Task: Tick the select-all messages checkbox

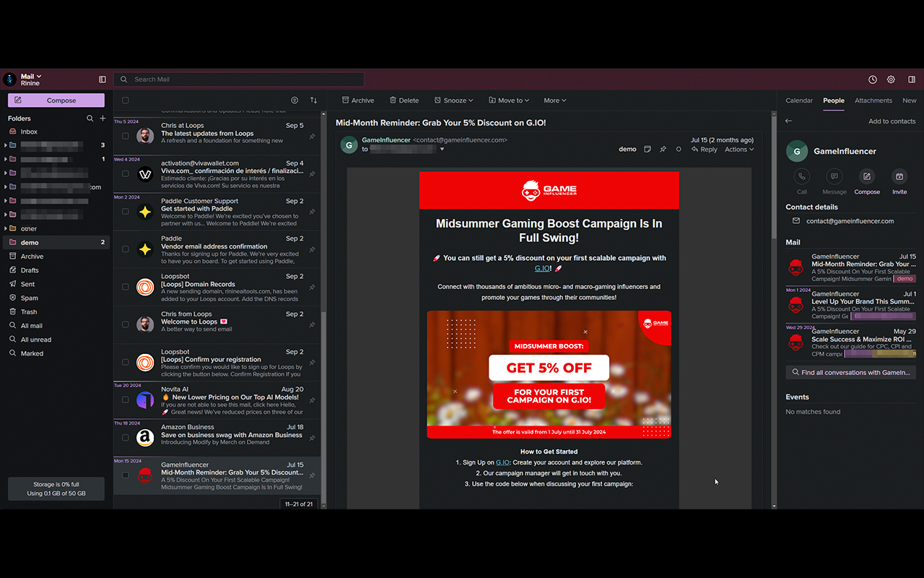Action: point(125,100)
